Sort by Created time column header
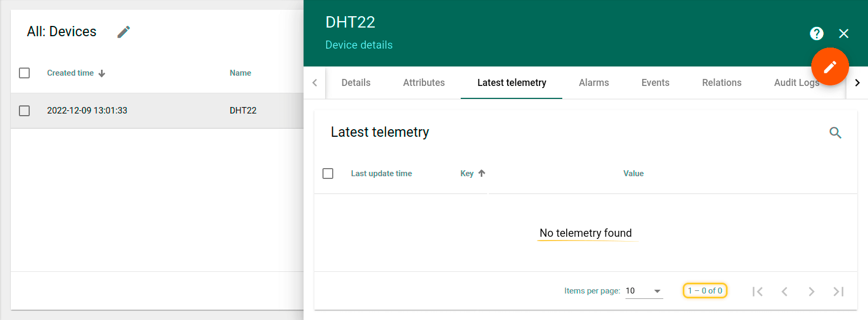 [x=70, y=73]
